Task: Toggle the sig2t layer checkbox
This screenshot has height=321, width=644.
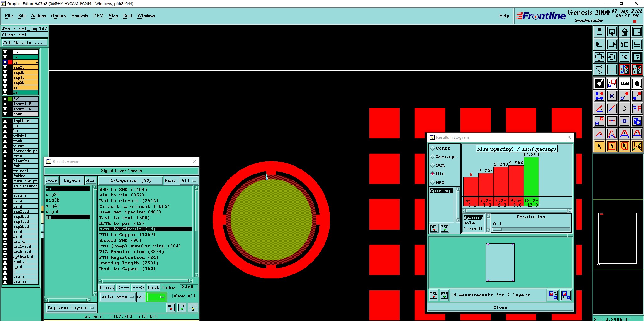Action: [x=5, y=67]
